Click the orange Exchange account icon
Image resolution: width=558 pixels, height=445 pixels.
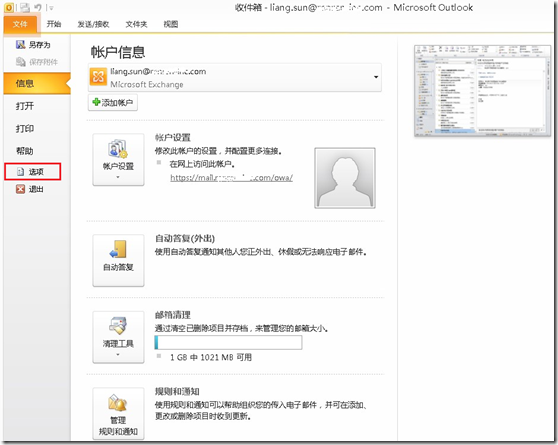point(98,77)
